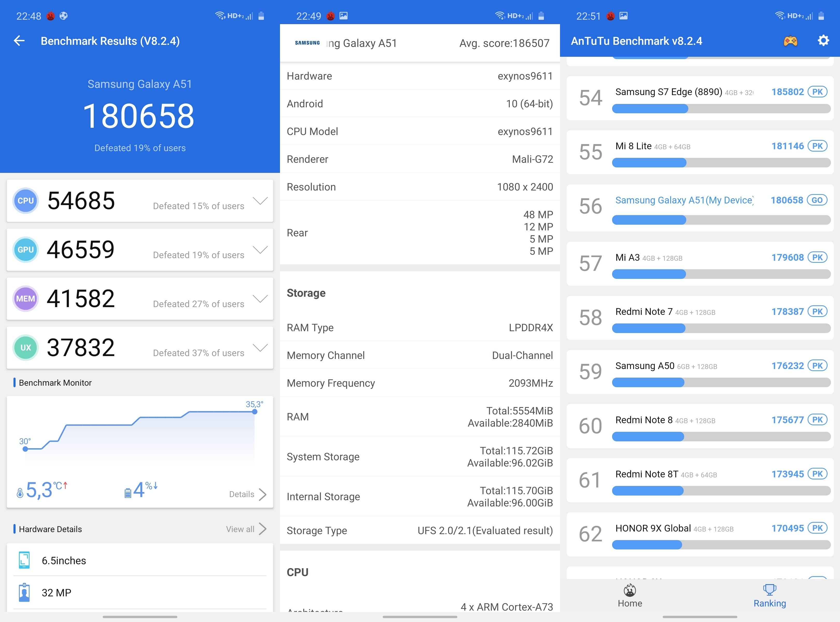Open the rank 60 Redmi Note 8 entry
The width and height of the screenshot is (840, 622).
point(700,426)
